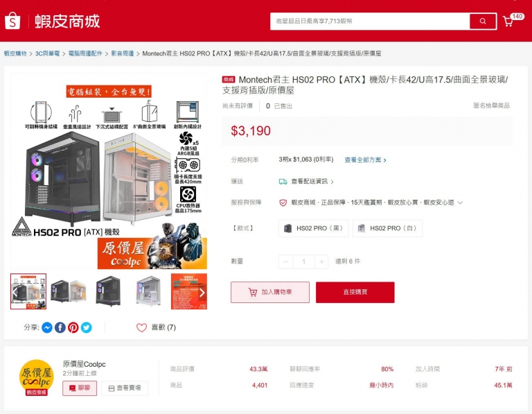Show next thumbnails with right arrow
The image size is (532, 414).
pyautogui.click(x=202, y=292)
